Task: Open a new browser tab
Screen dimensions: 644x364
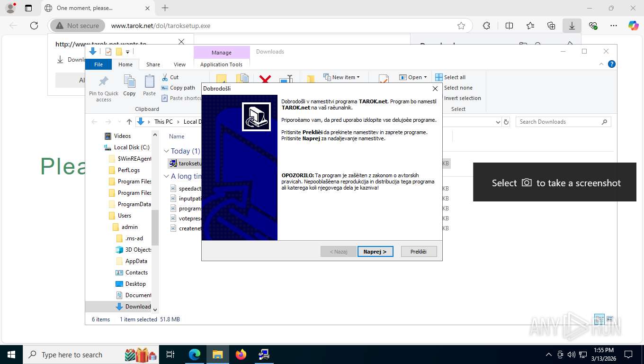Action: (x=165, y=8)
